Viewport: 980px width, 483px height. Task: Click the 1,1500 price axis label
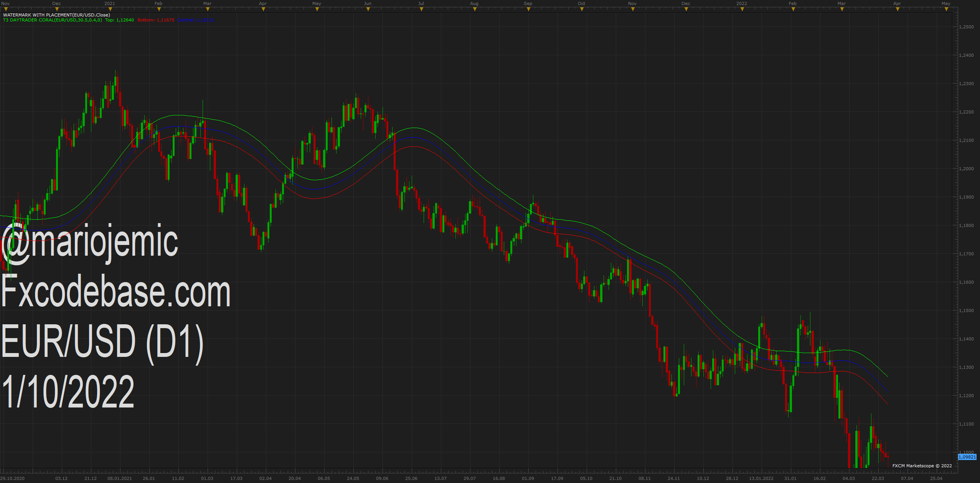pos(966,310)
